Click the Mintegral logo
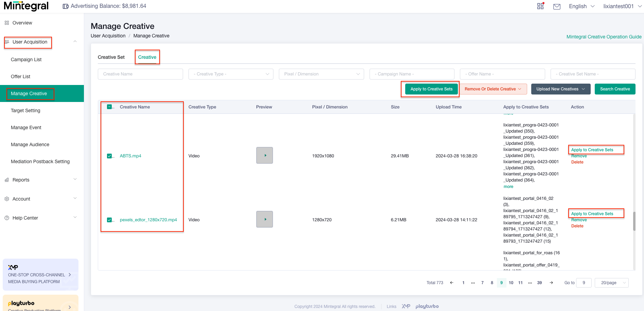644x311 pixels. pos(26,6)
